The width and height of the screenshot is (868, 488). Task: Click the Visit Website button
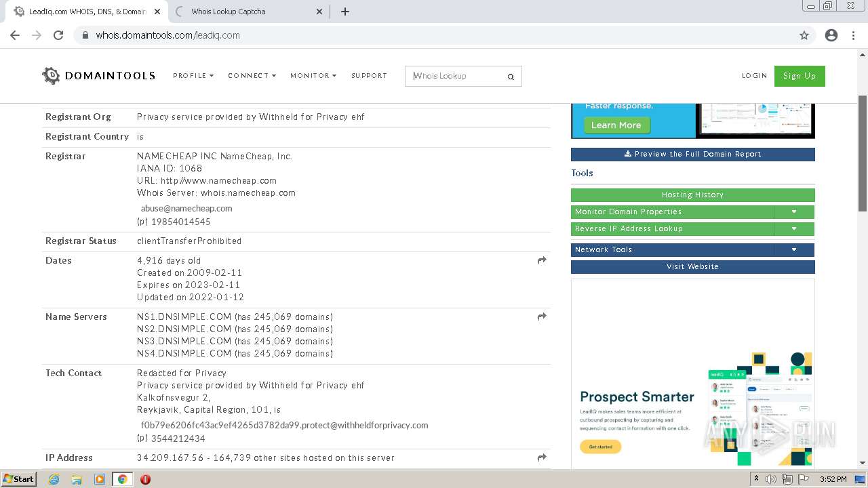tap(692, 266)
